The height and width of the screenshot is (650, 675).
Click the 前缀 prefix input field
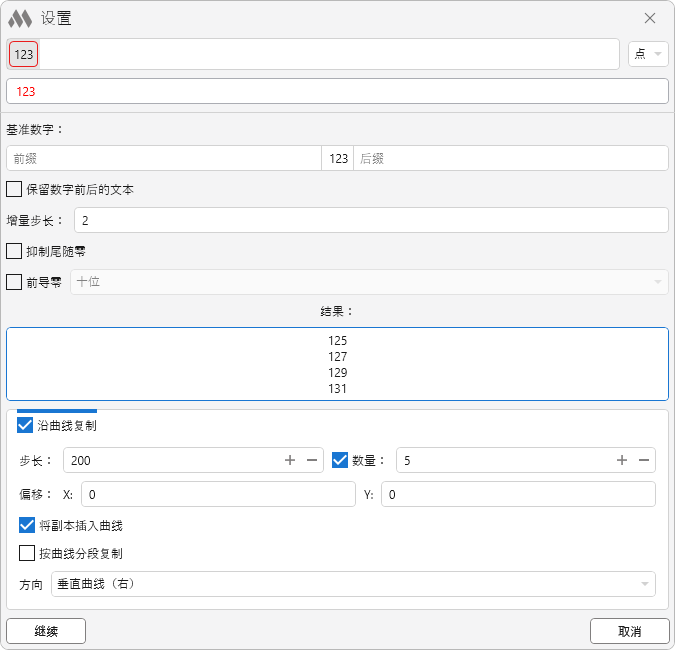pos(163,158)
